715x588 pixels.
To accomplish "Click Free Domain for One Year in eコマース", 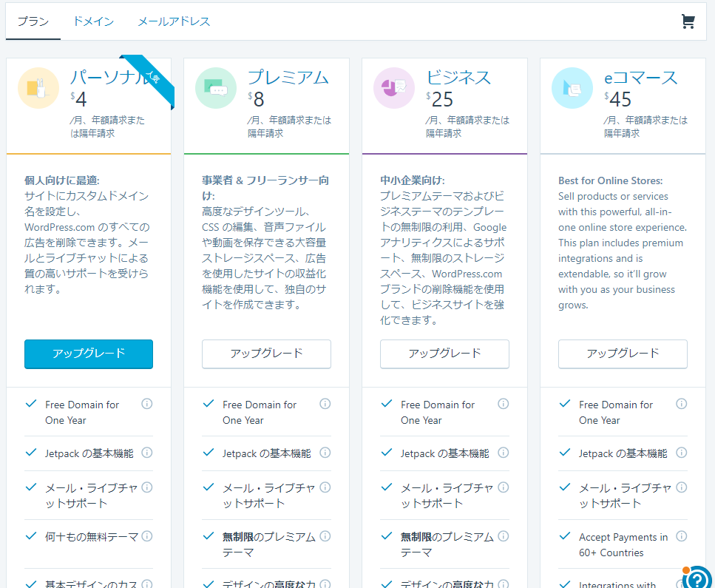I will [616, 413].
